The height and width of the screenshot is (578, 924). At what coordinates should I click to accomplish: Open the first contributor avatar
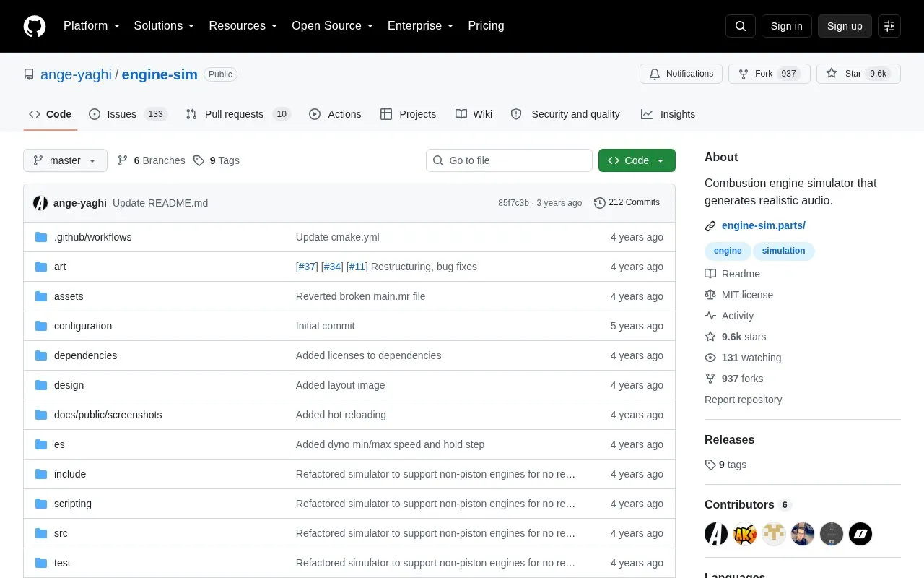tap(716, 534)
